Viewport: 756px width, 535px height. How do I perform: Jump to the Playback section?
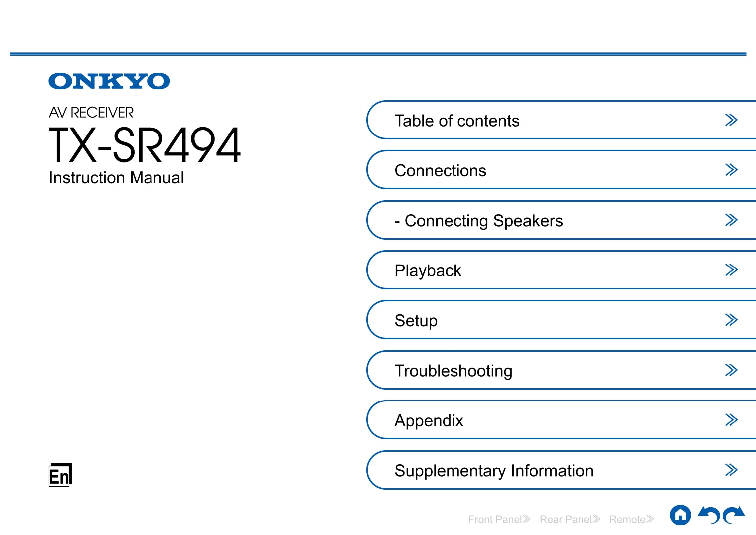pos(428,271)
